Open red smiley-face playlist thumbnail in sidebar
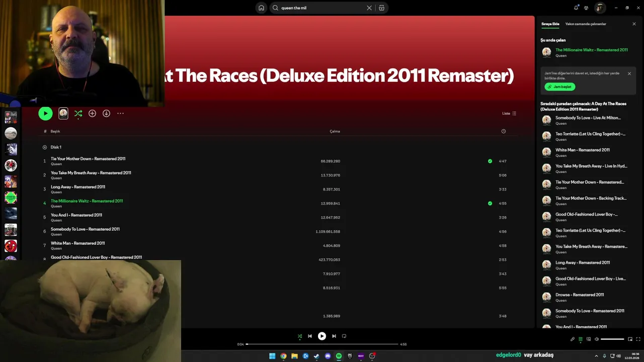This screenshot has width=644, height=362. (x=11, y=246)
